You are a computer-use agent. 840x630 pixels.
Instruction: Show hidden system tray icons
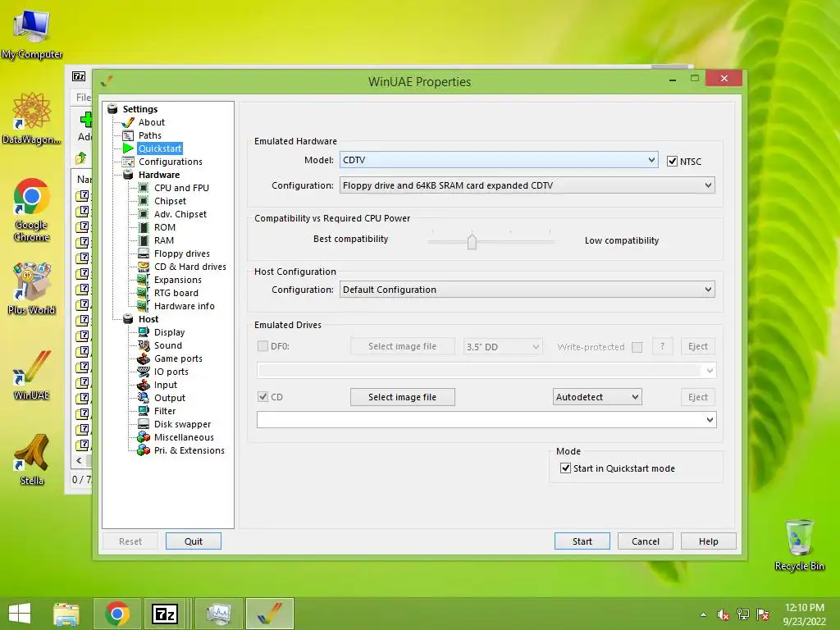coord(703,614)
